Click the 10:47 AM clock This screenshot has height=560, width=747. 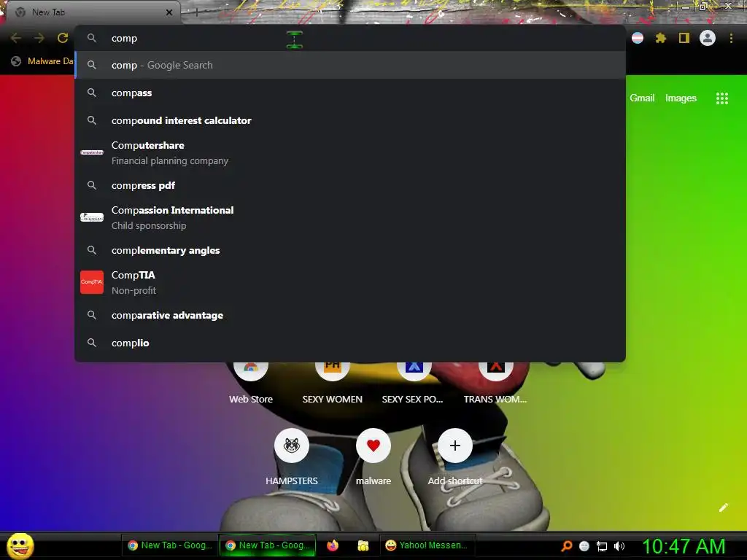point(683,546)
